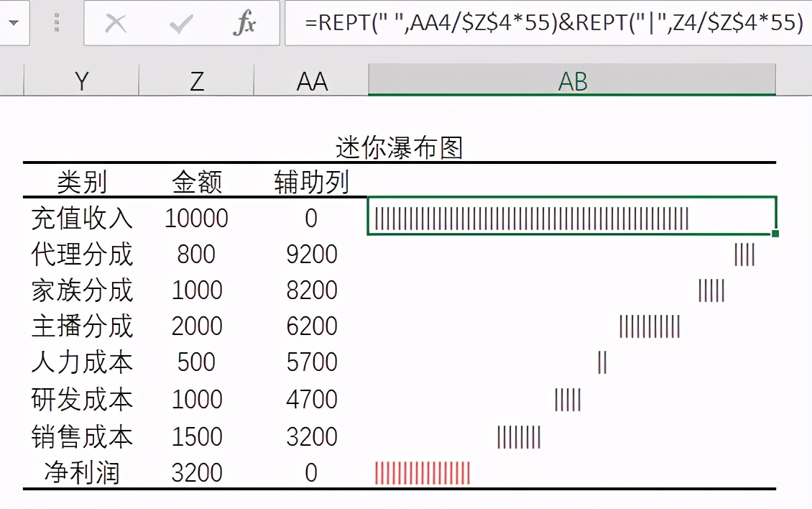Viewport: 812px width, 509px height.
Task: Click the Cancel (X) formula icon
Action: 116,23
